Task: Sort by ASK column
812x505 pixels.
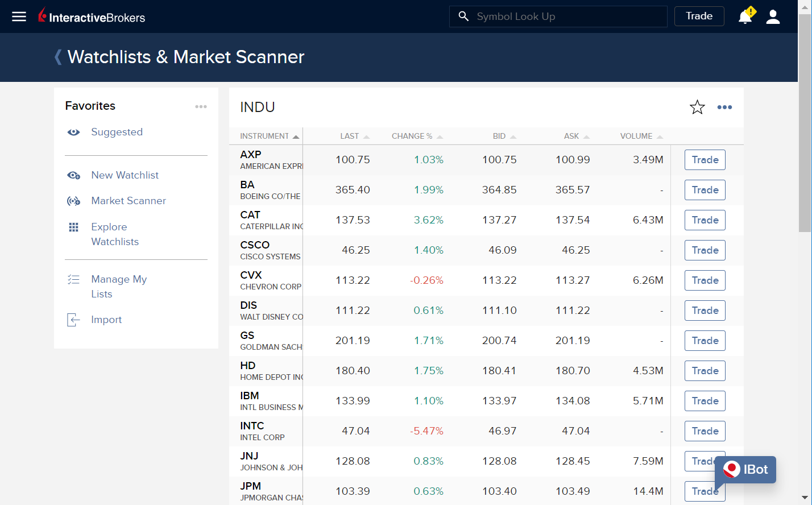Action: click(577, 136)
